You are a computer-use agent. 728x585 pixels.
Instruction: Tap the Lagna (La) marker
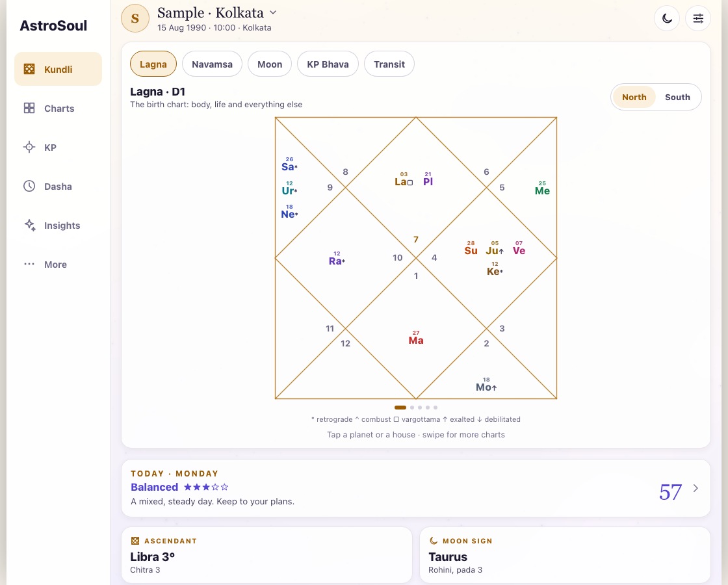[404, 179]
